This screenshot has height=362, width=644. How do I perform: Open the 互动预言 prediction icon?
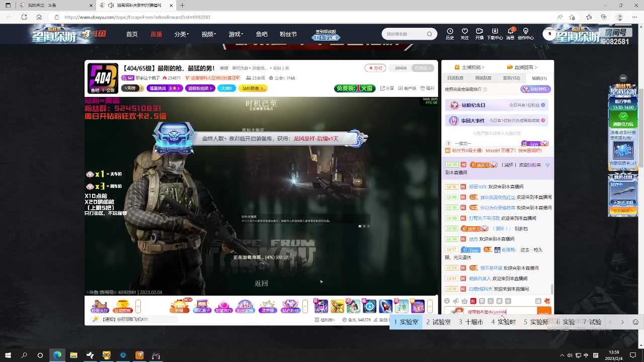pyautogui.click(x=123, y=306)
